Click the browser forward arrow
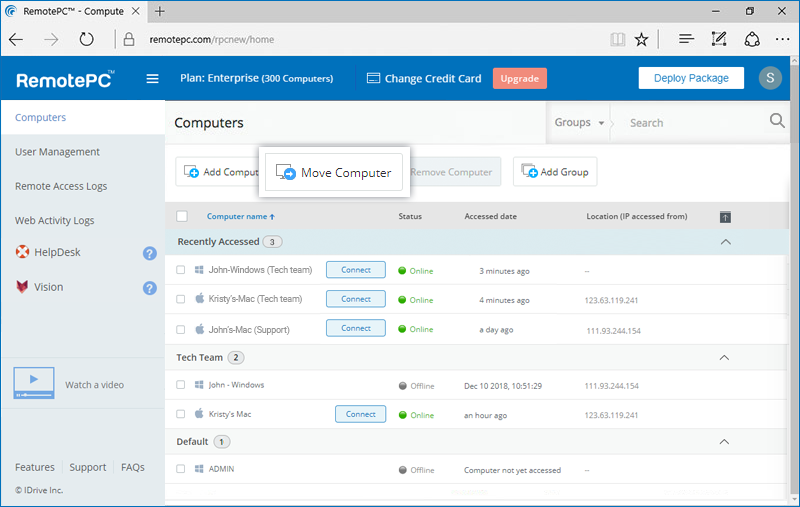This screenshot has width=800, height=507. pos(51,39)
